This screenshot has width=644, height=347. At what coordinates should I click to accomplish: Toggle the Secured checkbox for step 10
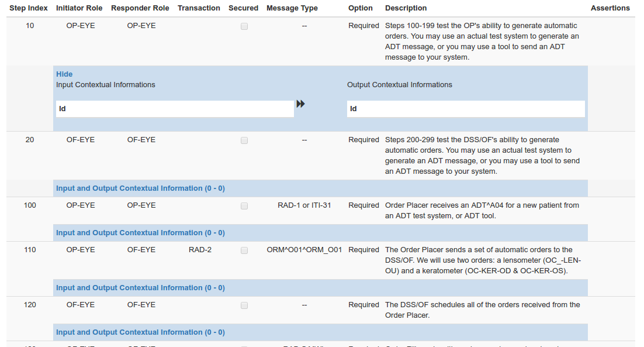click(x=244, y=26)
